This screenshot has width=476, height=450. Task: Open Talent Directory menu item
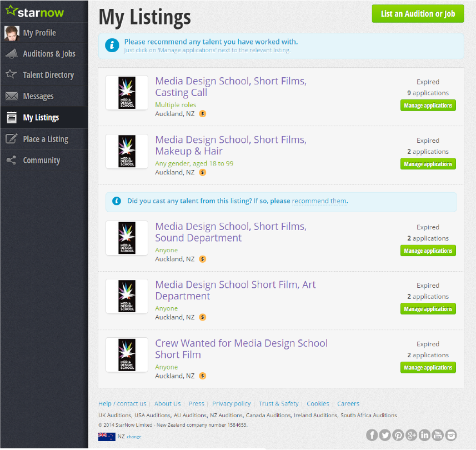(44, 74)
